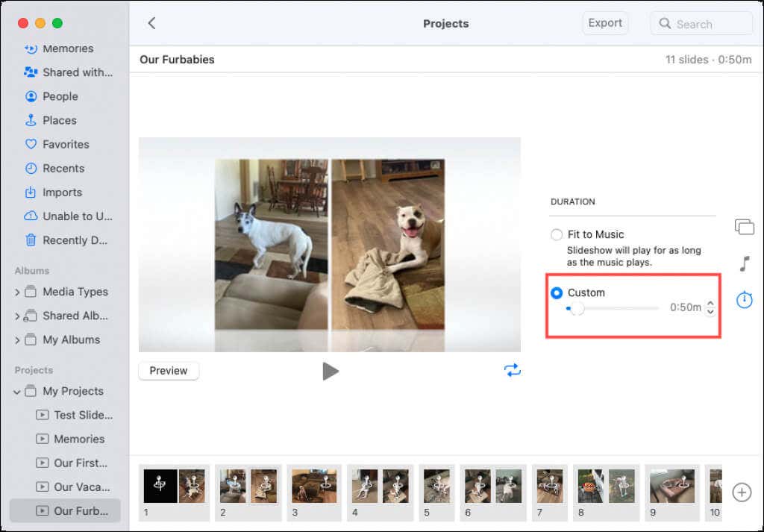Click the 0:50m duration value field
This screenshot has height=532, width=764.
[685, 307]
